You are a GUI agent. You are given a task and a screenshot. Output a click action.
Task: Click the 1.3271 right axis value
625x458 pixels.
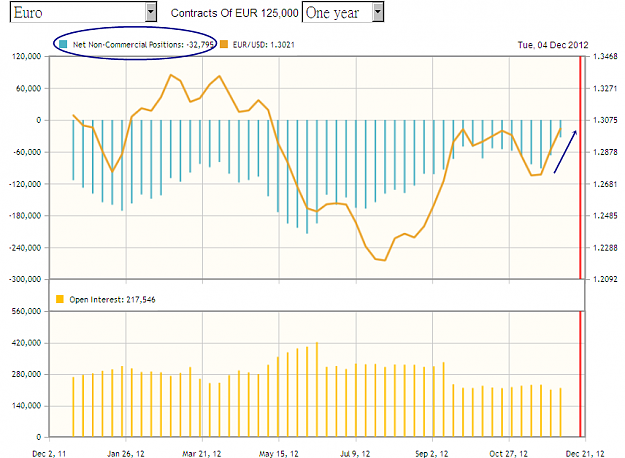tap(605, 88)
